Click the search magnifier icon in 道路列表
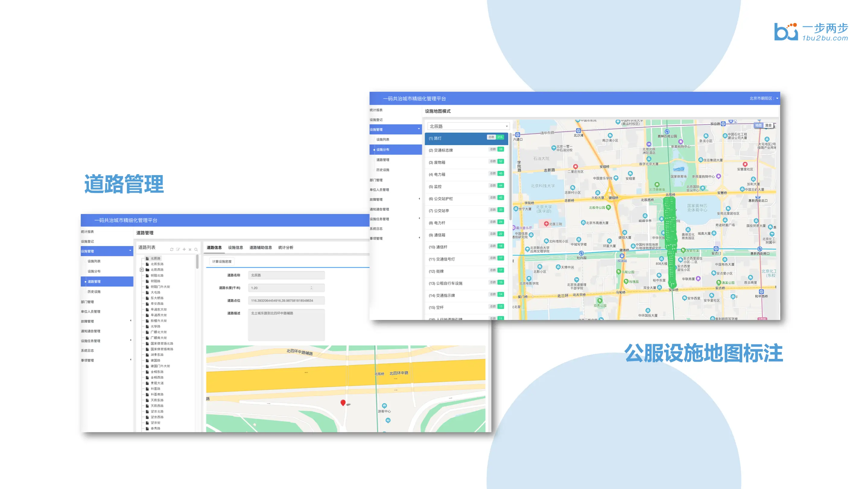This screenshot has width=868, height=489. 196,250
